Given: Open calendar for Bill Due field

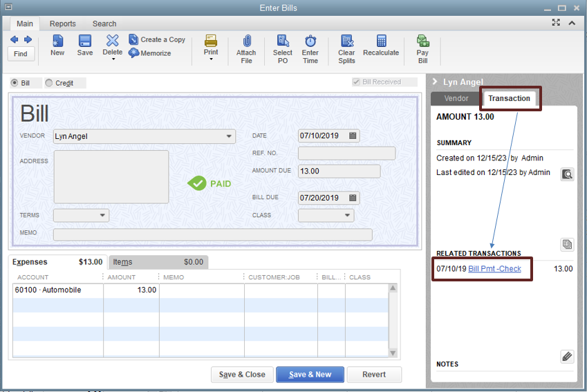Looking at the screenshot, I should [x=353, y=198].
